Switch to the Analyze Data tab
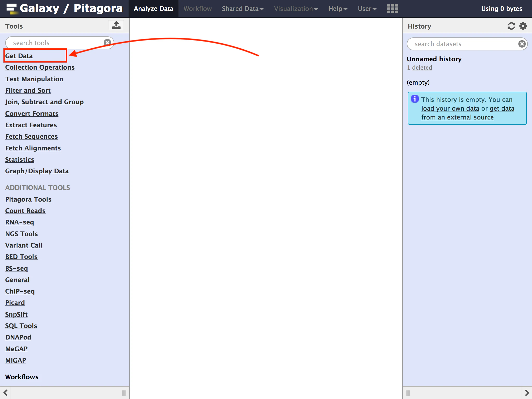Image resolution: width=532 pixels, height=399 pixels. click(x=154, y=9)
